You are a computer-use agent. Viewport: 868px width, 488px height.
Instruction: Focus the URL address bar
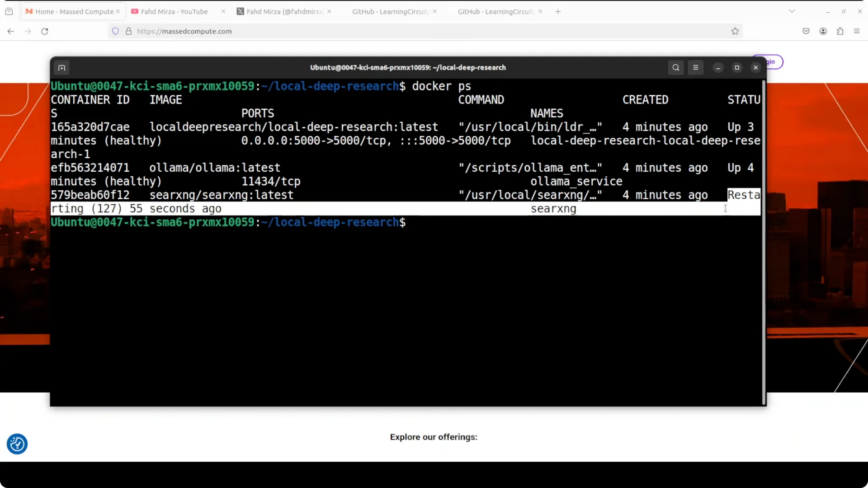pyautogui.click(x=425, y=31)
